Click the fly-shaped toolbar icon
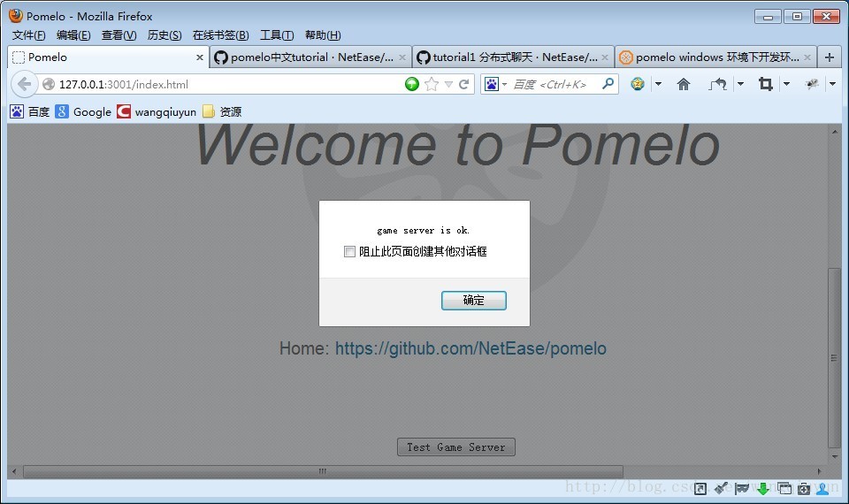 812,84
